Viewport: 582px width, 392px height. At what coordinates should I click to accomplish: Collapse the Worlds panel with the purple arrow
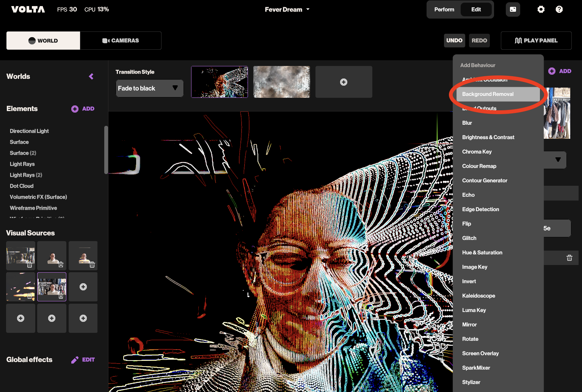(91, 77)
